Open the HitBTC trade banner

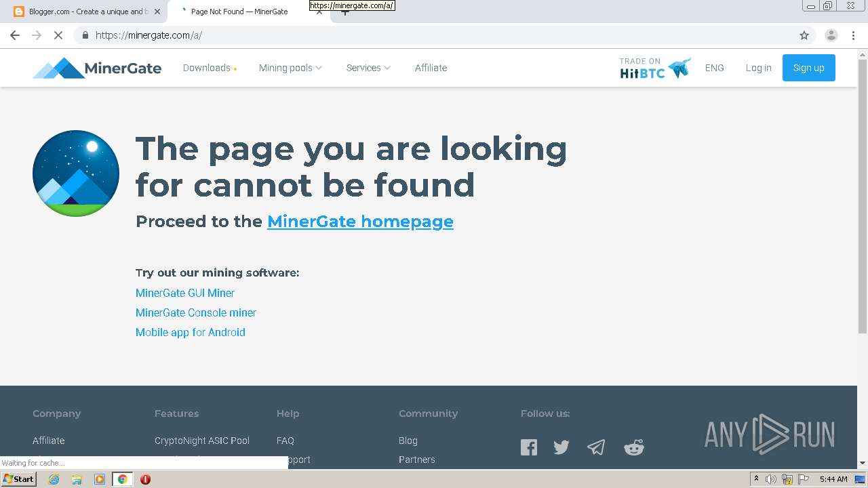coord(655,68)
